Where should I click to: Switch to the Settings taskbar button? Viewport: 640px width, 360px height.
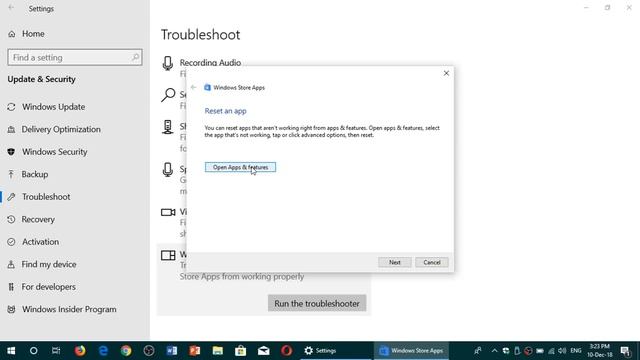point(336,351)
